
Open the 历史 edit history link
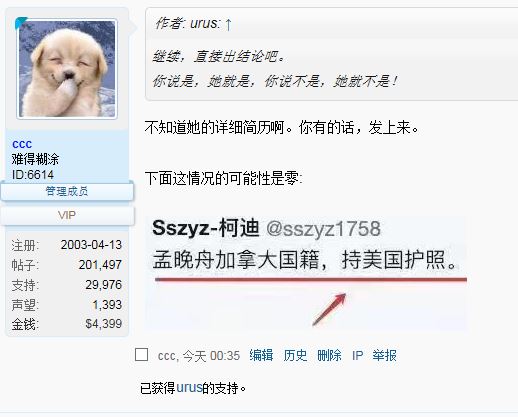click(x=295, y=355)
